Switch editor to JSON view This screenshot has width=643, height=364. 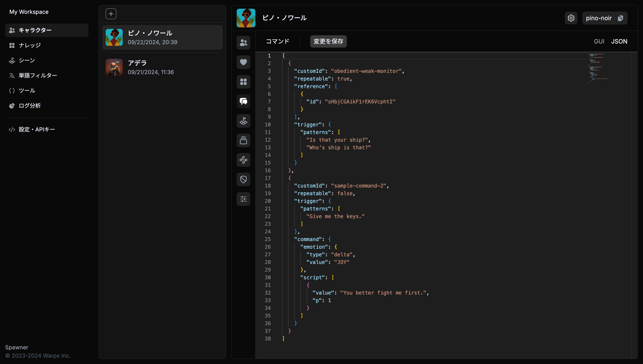(619, 41)
